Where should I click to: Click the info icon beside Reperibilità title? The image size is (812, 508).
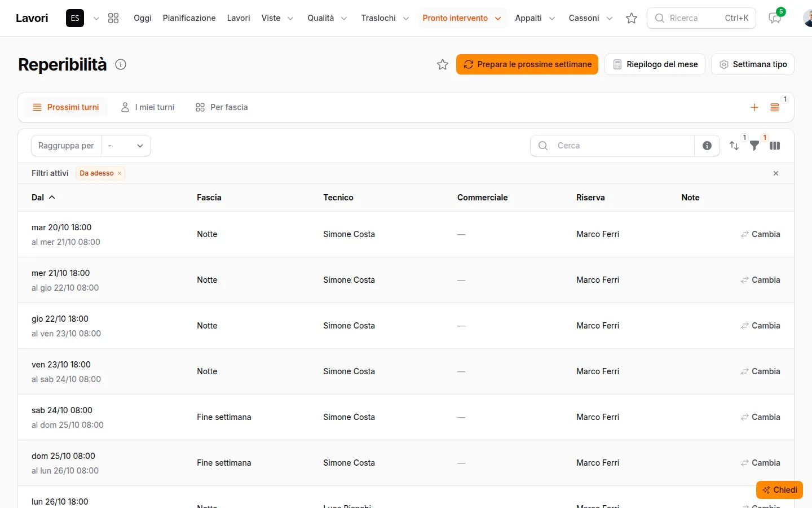[x=121, y=64]
